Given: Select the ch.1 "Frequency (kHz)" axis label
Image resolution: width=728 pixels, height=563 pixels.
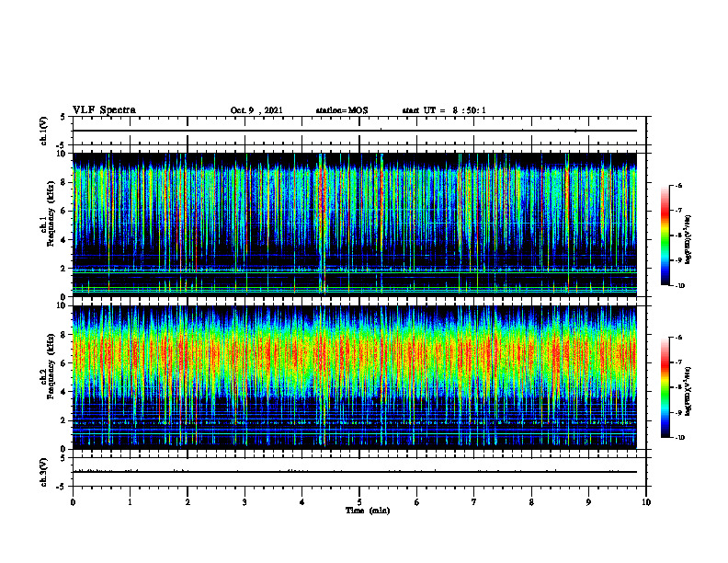Looking at the screenshot, I should tap(51, 213).
